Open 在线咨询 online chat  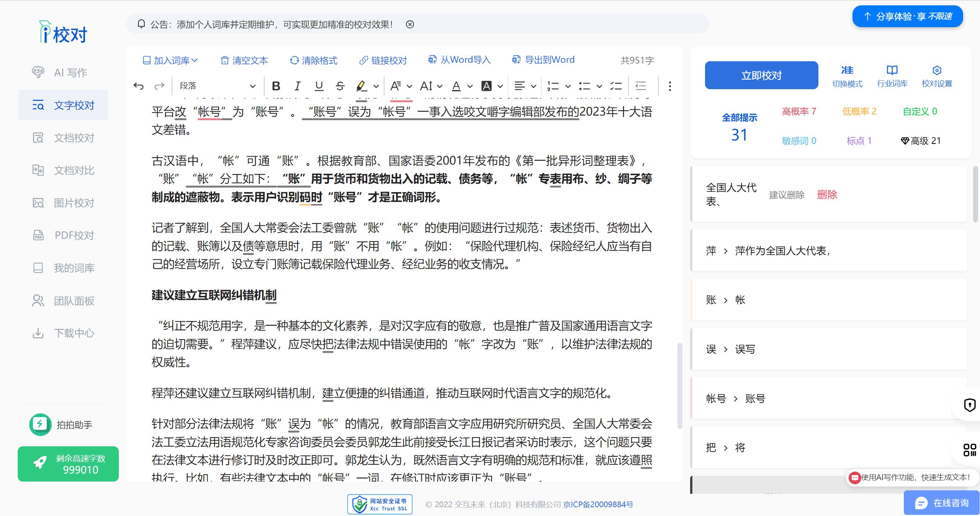pyautogui.click(x=942, y=503)
